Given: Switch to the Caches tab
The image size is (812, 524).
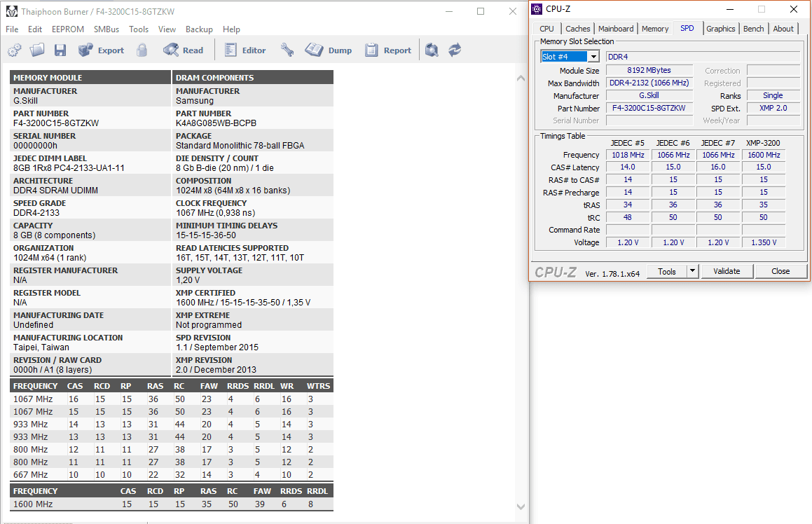Looking at the screenshot, I should (578, 29).
